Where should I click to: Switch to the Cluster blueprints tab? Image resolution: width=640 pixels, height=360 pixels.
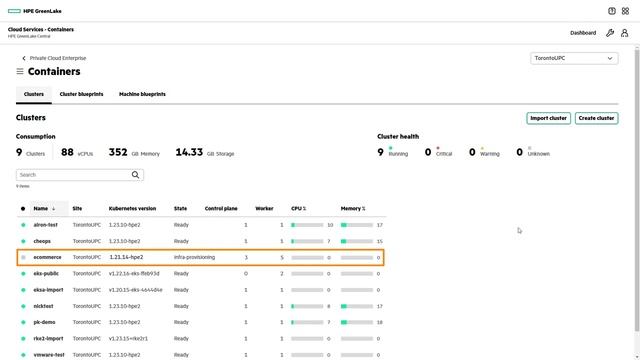click(82, 94)
